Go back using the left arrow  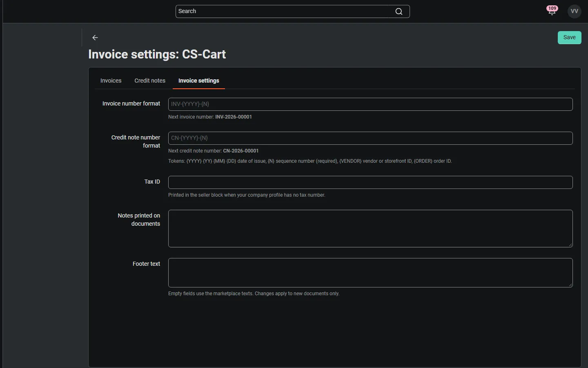click(x=95, y=38)
